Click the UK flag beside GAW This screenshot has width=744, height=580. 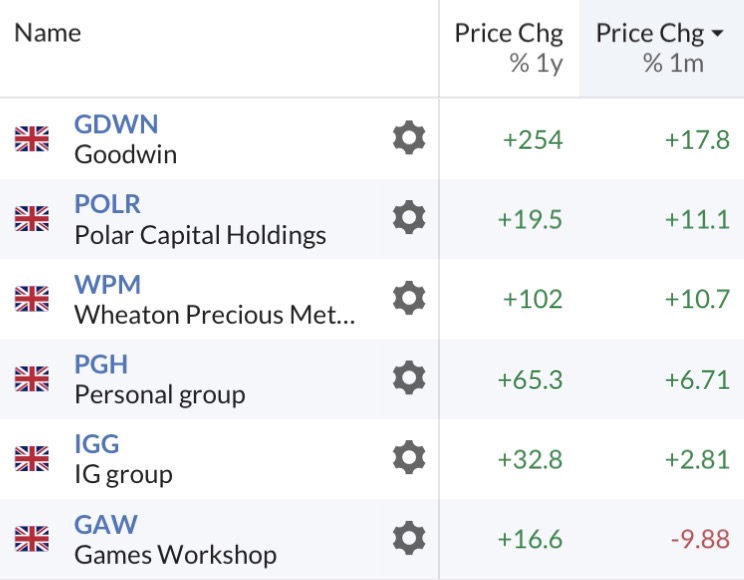[32, 539]
